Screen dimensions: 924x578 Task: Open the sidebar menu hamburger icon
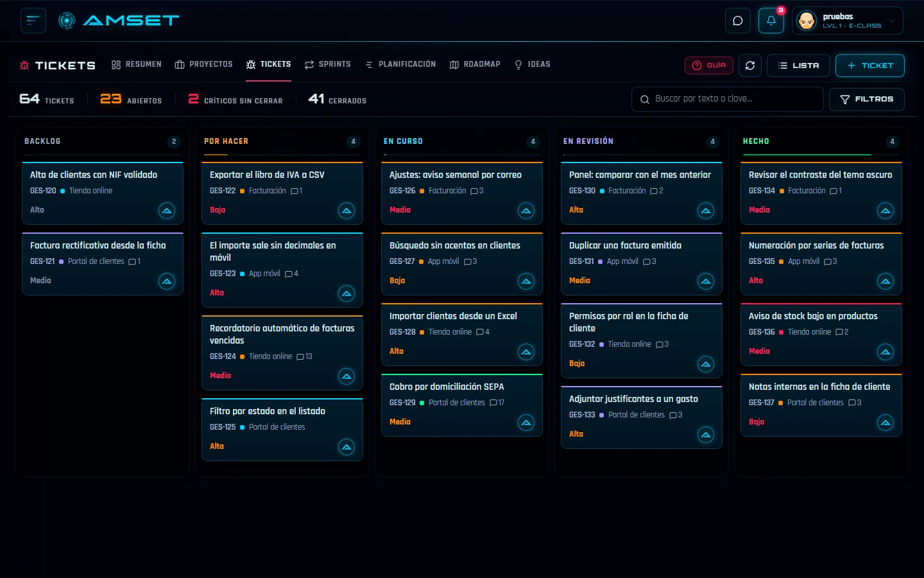pos(33,21)
